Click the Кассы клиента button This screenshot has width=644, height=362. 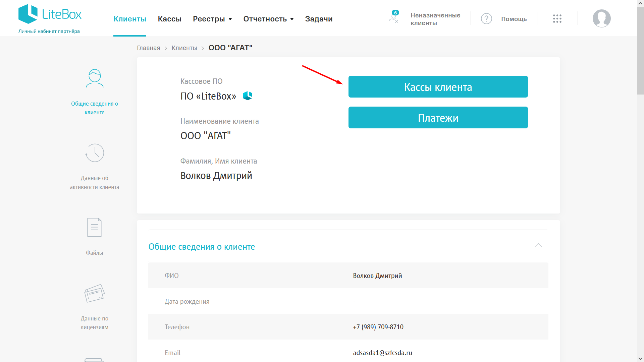(438, 87)
